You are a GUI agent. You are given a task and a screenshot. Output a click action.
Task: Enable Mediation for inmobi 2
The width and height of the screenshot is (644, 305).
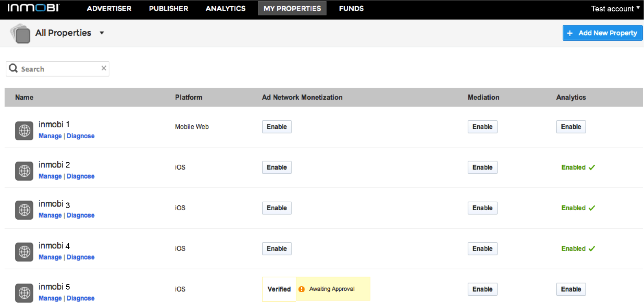pyautogui.click(x=482, y=168)
